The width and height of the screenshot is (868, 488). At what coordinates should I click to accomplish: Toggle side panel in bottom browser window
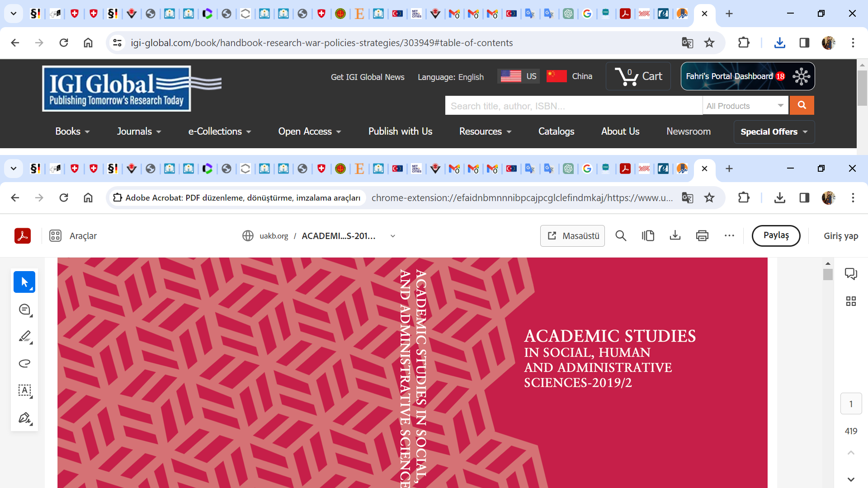click(x=804, y=198)
